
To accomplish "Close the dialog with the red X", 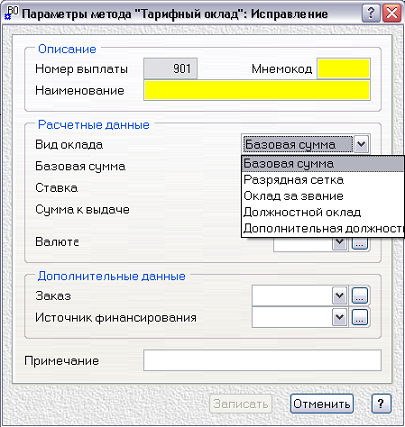I will point(392,13).
